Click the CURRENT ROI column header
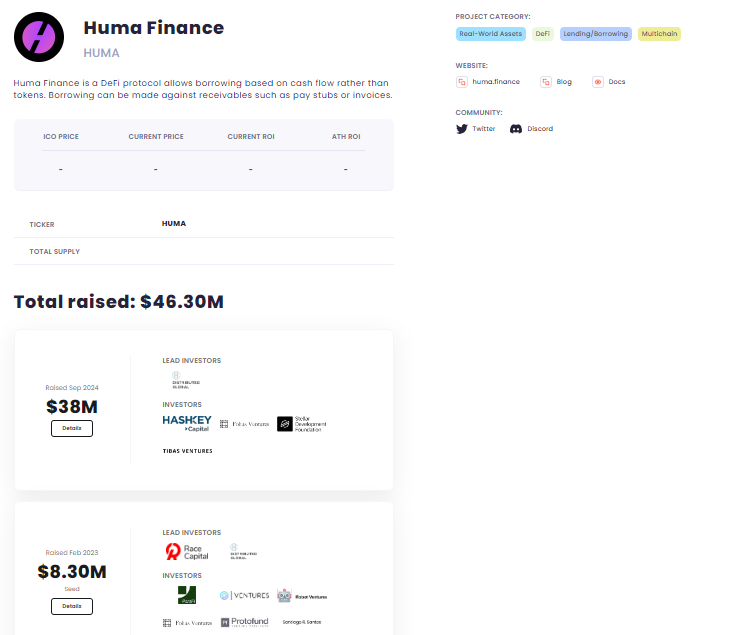742x635 pixels. click(x=251, y=137)
